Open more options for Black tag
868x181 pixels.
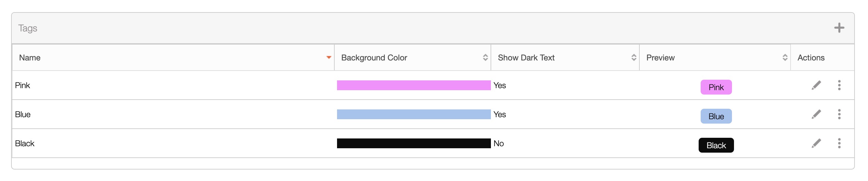839,143
